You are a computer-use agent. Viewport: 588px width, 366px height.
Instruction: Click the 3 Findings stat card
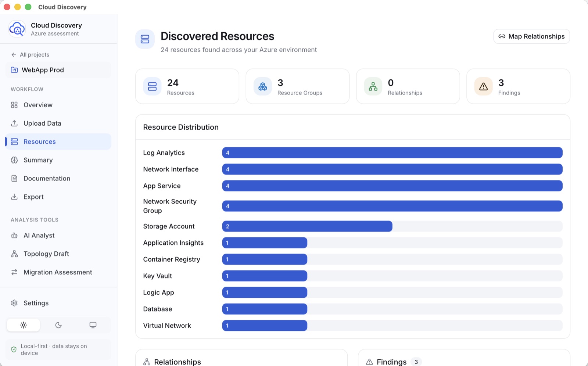coord(518,86)
